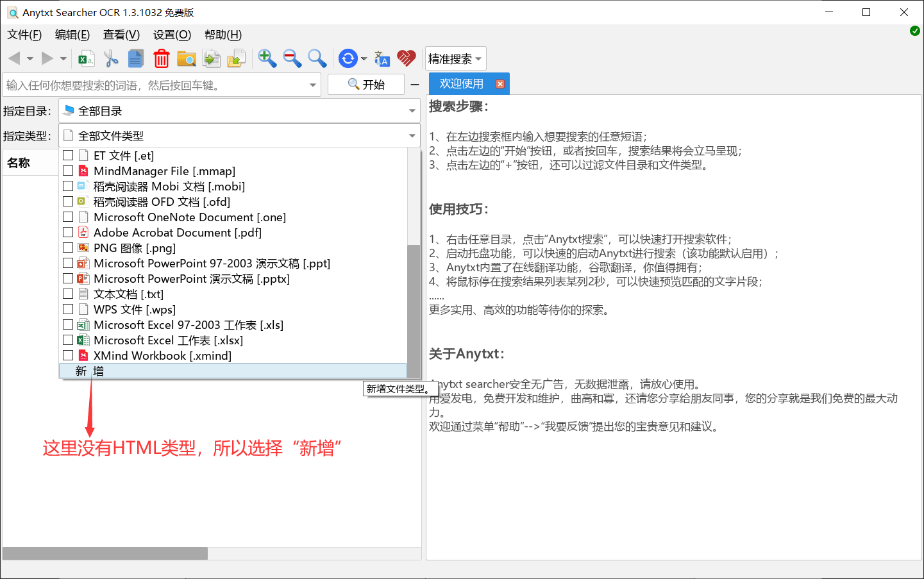Check the ET 文件 [.et] checkbox
The width and height of the screenshot is (924, 579).
[68, 155]
